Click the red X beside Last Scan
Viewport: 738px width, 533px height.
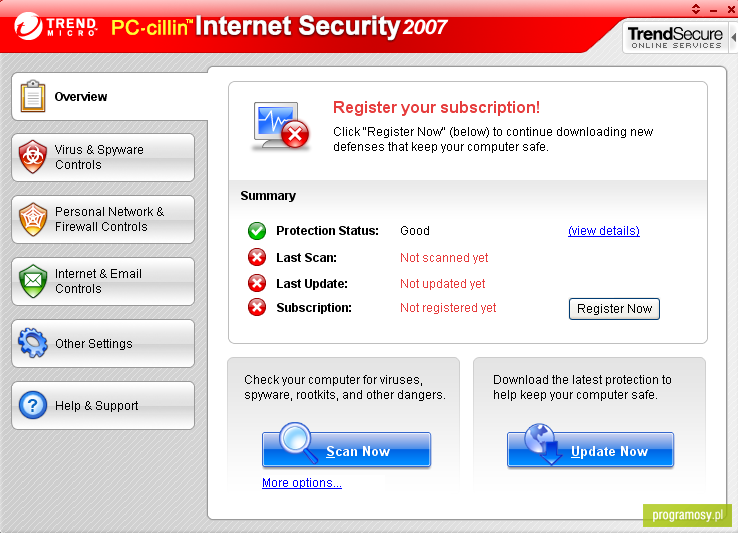click(257, 258)
